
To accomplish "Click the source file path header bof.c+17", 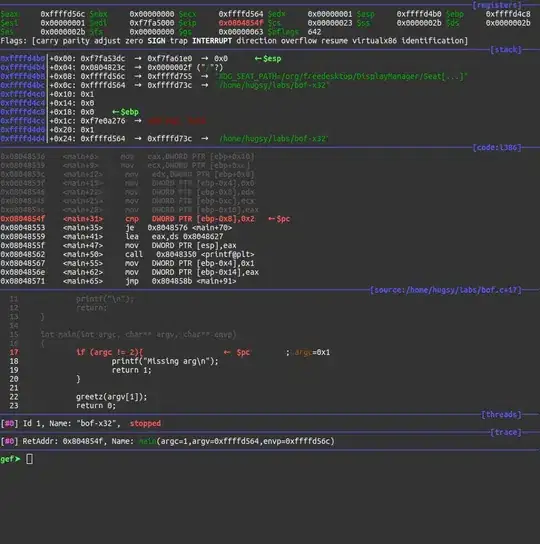I will click(446, 290).
